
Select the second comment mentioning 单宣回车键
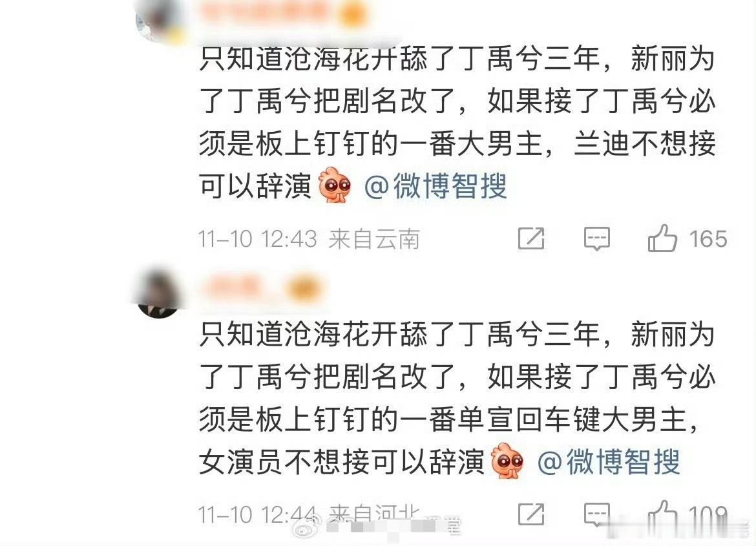coord(457,399)
